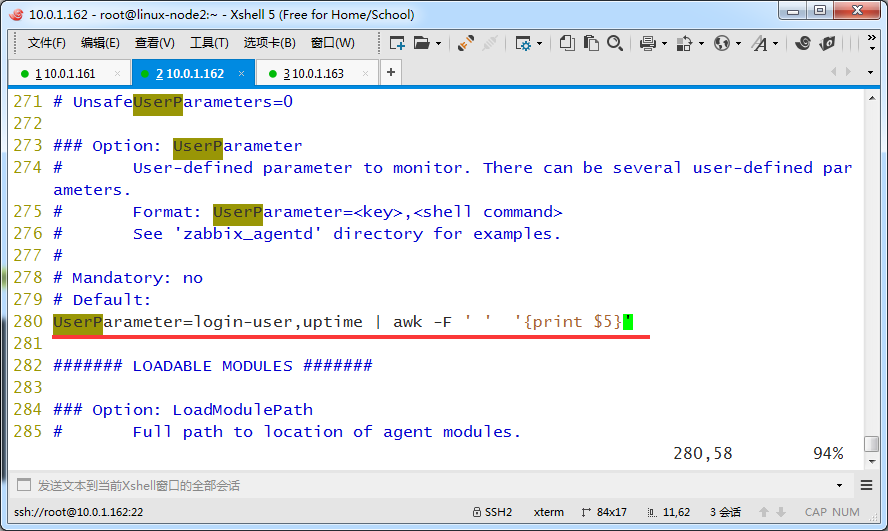
Task: Click the Open Session folder icon
Action: (422, 43)
